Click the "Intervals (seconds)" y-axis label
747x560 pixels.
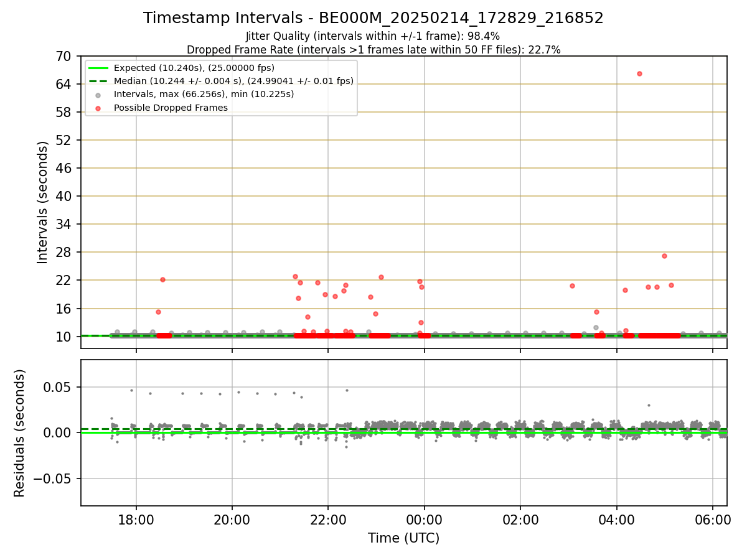click(x=43, y=202)
